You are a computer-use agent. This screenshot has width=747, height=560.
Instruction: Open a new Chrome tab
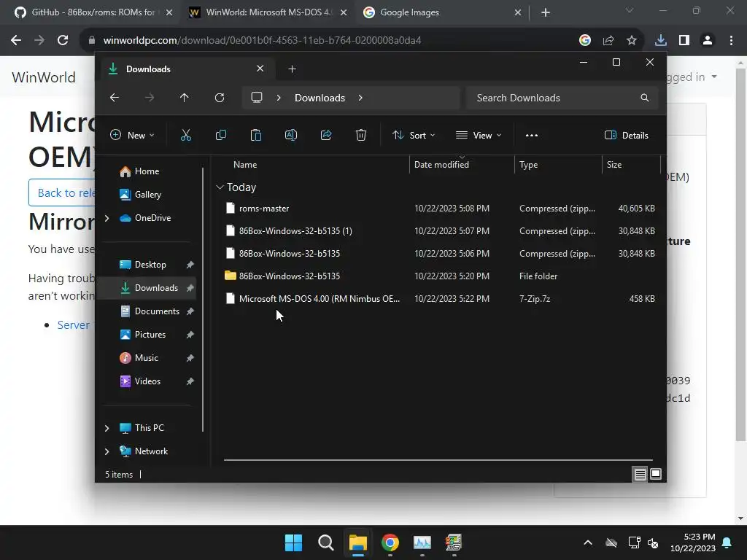tap(546, 12)
